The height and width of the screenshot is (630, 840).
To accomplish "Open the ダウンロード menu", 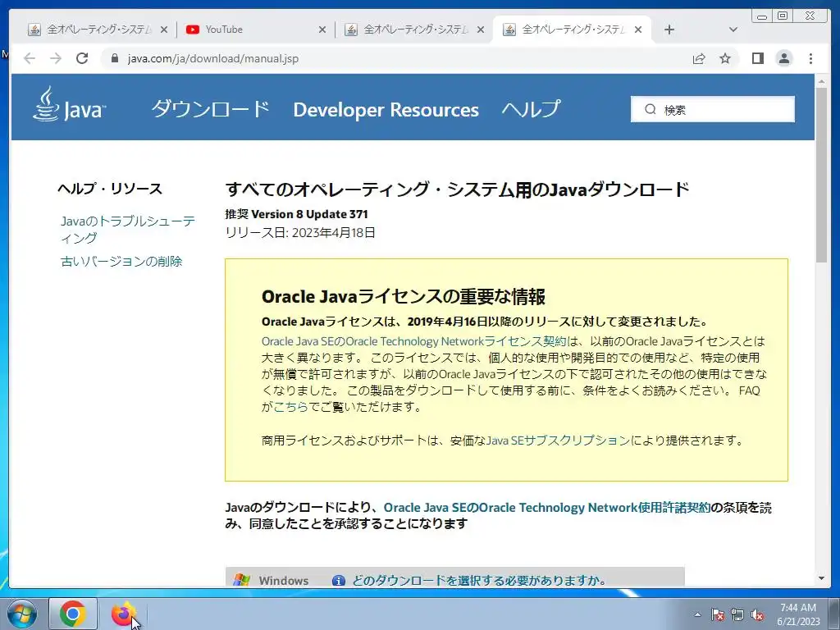I will coord(210,109).
